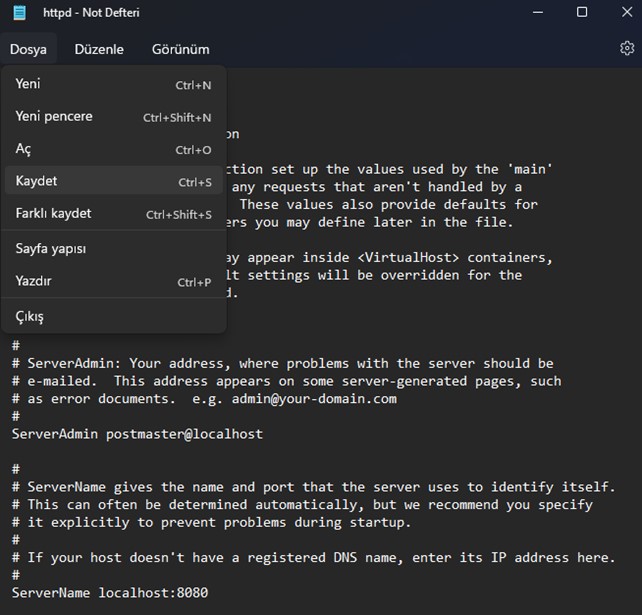Maximize the Notepad window
The image size is (642, 615).
(582, 12)
